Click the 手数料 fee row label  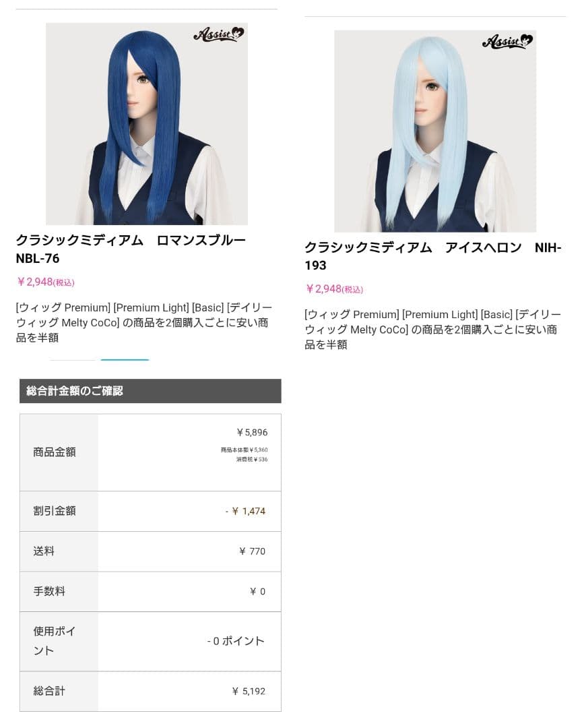pos(49,592)
